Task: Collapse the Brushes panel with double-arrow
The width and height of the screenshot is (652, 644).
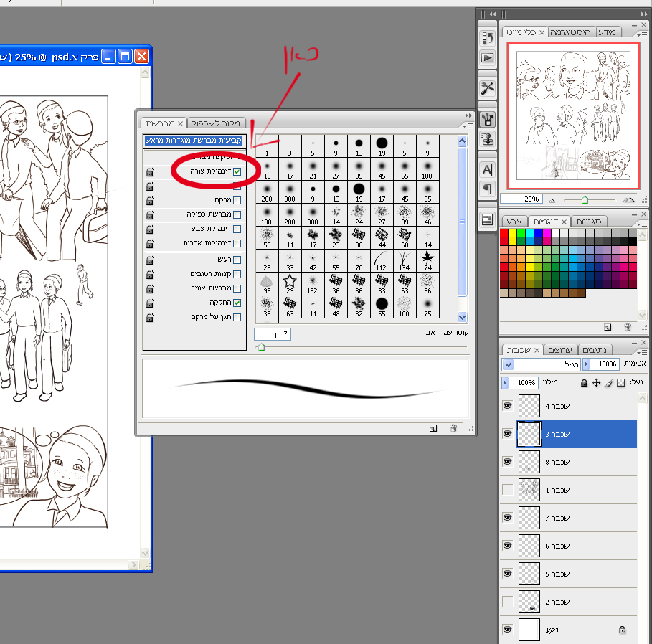Action: (x=468, y=115)
